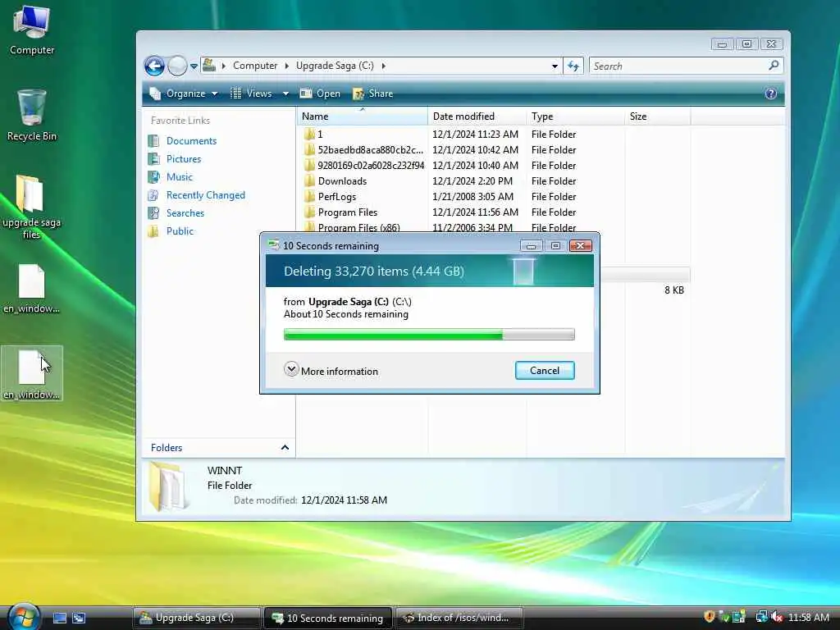
Task: Click the muted volume tray icon
Action: click(778, 617)
